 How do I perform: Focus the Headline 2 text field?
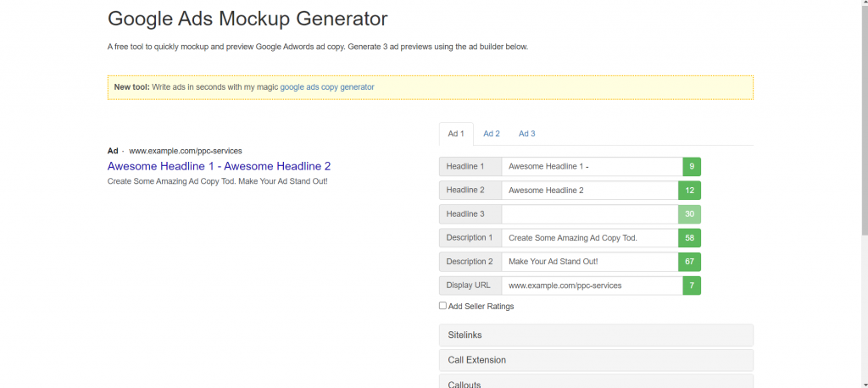tap(590, 191)
